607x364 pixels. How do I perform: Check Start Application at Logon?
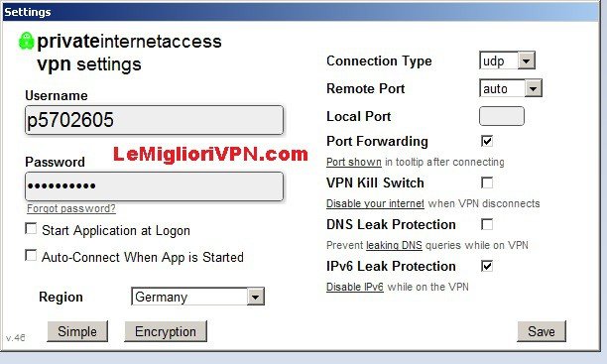(x=31, y=228)
